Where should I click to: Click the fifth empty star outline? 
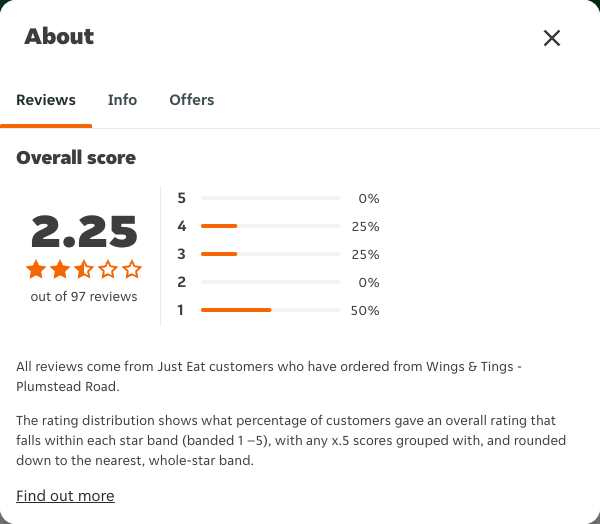pos(132,269)
